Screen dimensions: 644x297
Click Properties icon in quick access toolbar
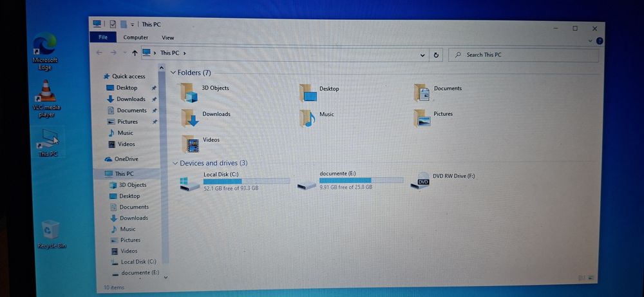[x=113, y=24]
